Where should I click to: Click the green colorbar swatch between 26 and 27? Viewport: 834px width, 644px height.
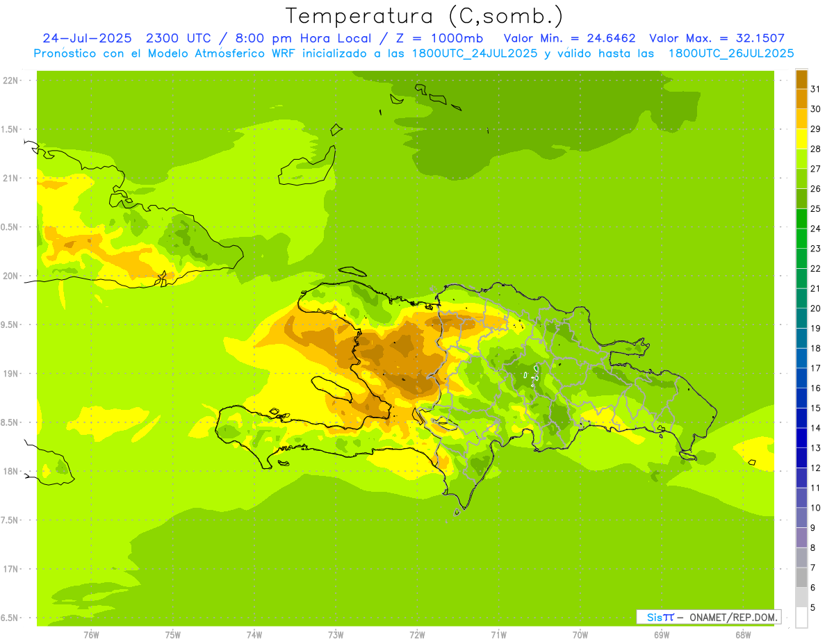801,179
